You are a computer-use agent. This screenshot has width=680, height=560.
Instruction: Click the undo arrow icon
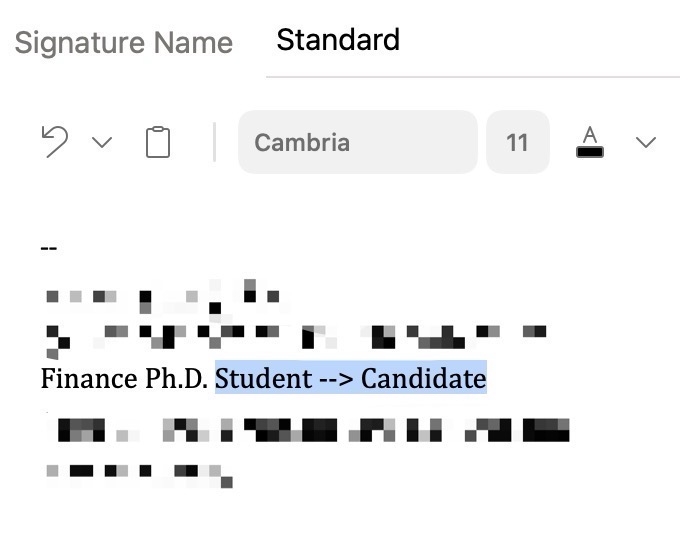[x=55, y=142]
